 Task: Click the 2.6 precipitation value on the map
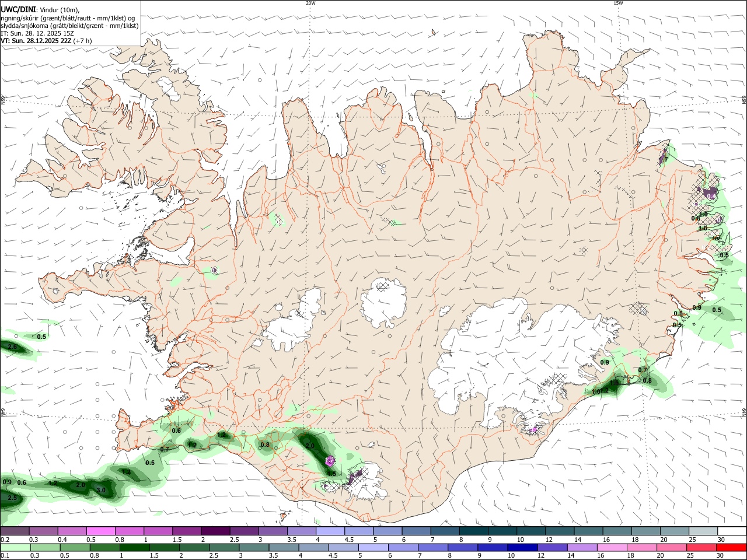coord(12,347)
